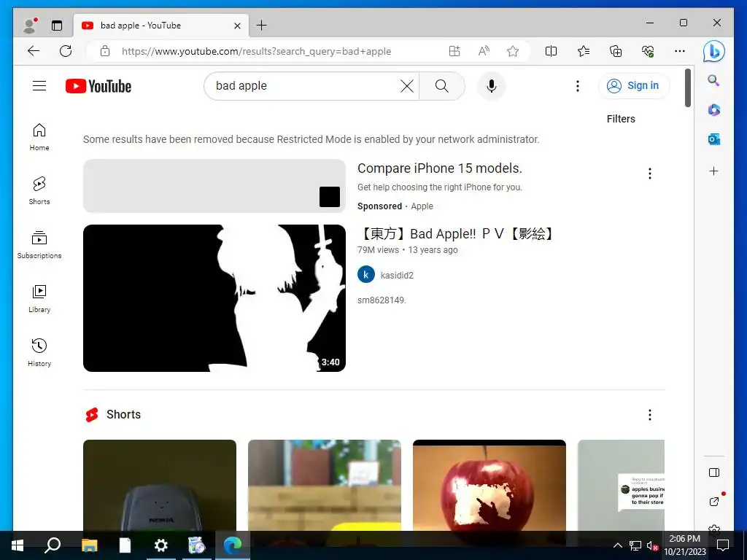Open Outlook in Edge sidebar
This screenshot has width=747, height=560.
pyautogui.click(x=713, y=139)
